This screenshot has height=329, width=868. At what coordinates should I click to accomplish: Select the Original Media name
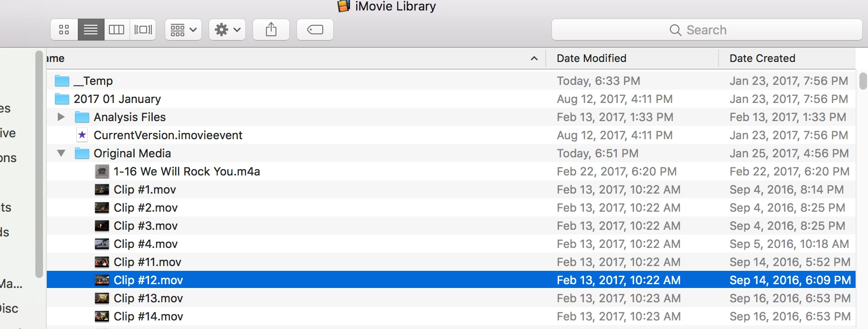(132, 153)
